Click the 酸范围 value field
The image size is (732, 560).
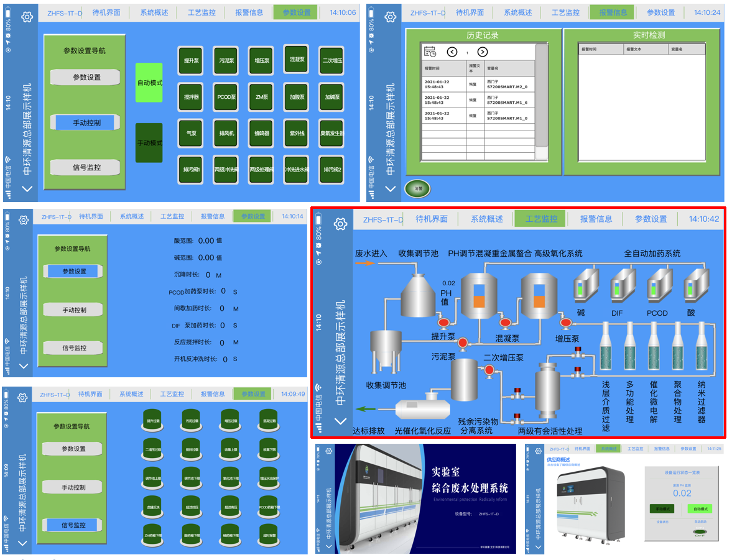pos(206,241)
